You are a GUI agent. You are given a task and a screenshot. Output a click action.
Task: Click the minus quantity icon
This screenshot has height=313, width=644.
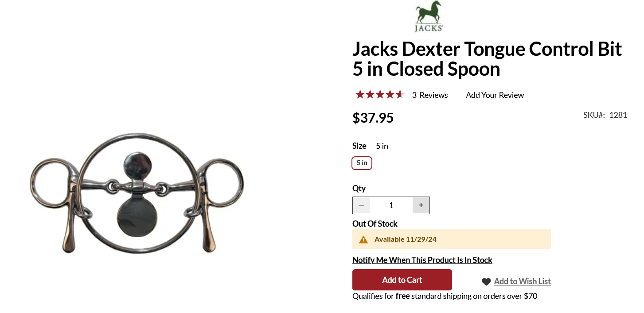(x=361, y=205)
